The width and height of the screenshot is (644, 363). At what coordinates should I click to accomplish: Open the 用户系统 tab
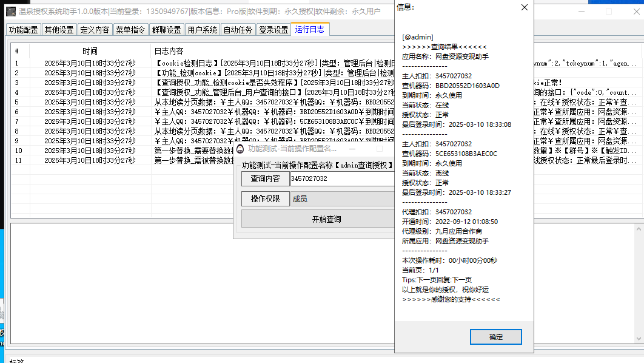point(202,30)
